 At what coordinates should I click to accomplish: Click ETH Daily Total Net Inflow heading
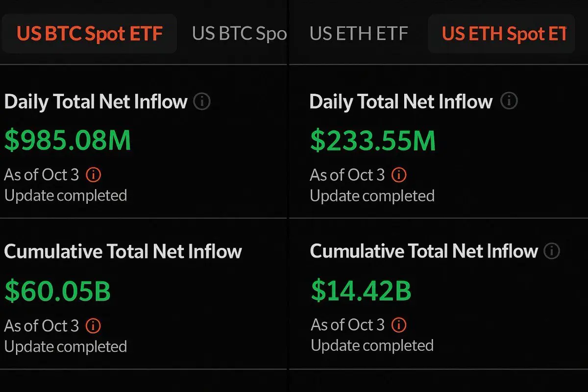click(x=401, y=101)
